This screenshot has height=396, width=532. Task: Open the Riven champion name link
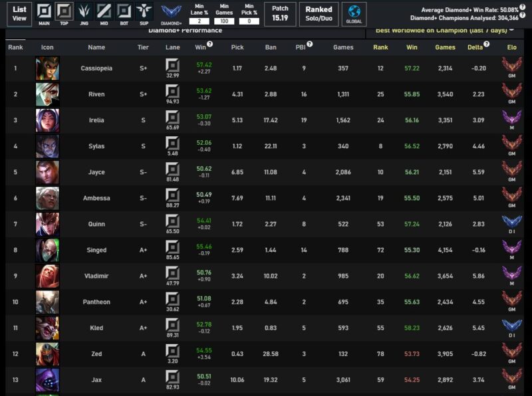(96, 94)
